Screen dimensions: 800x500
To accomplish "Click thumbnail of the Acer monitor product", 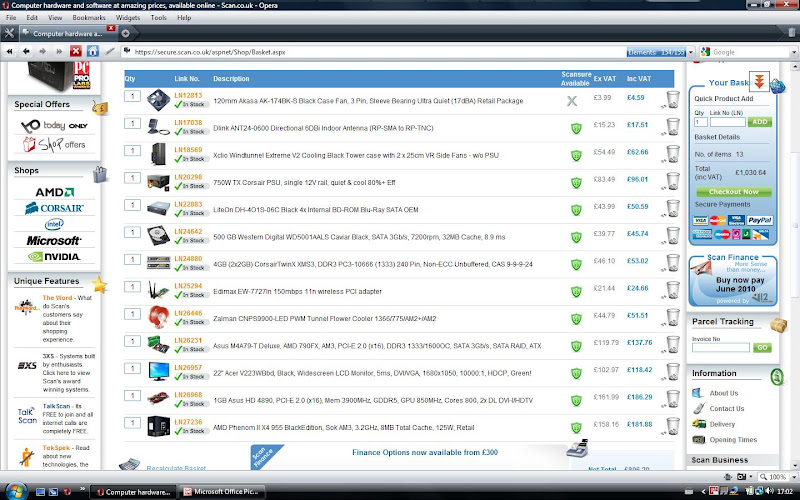I will coord(159,371).
